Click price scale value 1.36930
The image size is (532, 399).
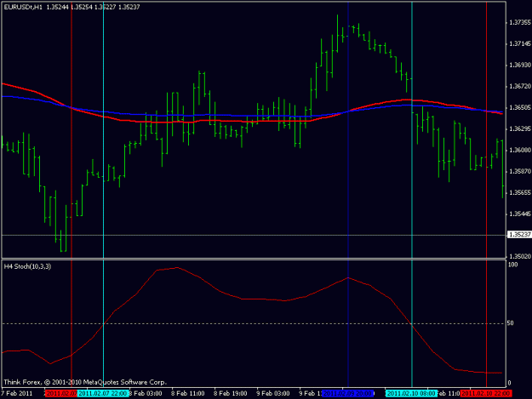(x=520, y=66)
